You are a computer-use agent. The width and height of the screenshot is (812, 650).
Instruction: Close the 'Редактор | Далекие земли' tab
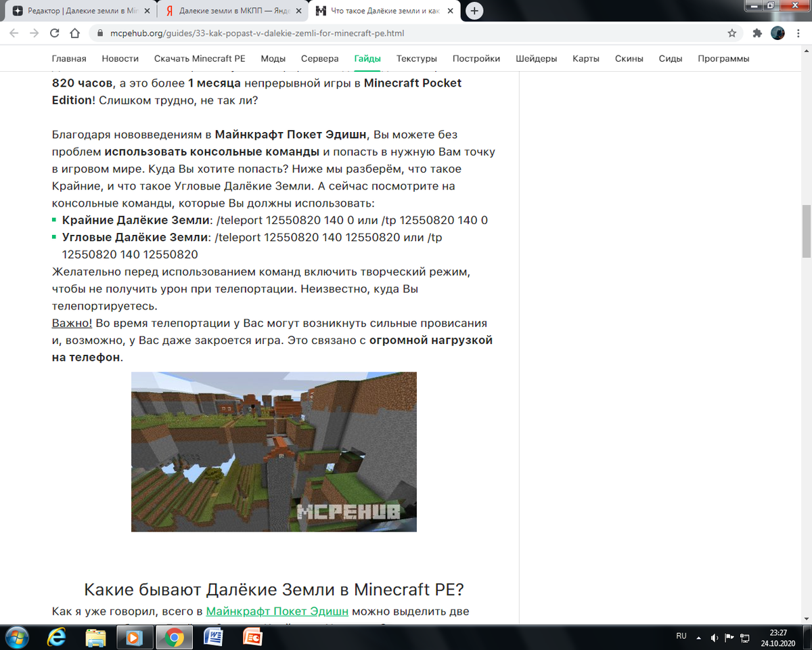coord(147,11)
